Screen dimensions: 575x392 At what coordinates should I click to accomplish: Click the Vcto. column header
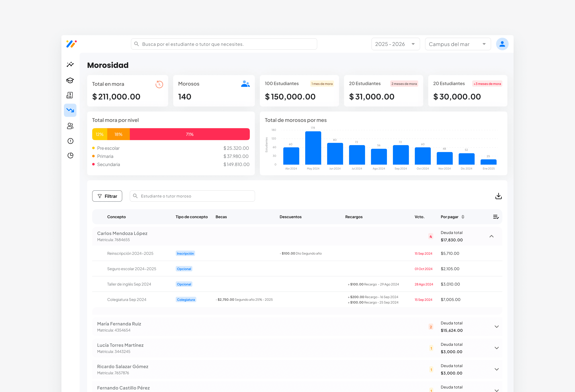tap(420, 217)
